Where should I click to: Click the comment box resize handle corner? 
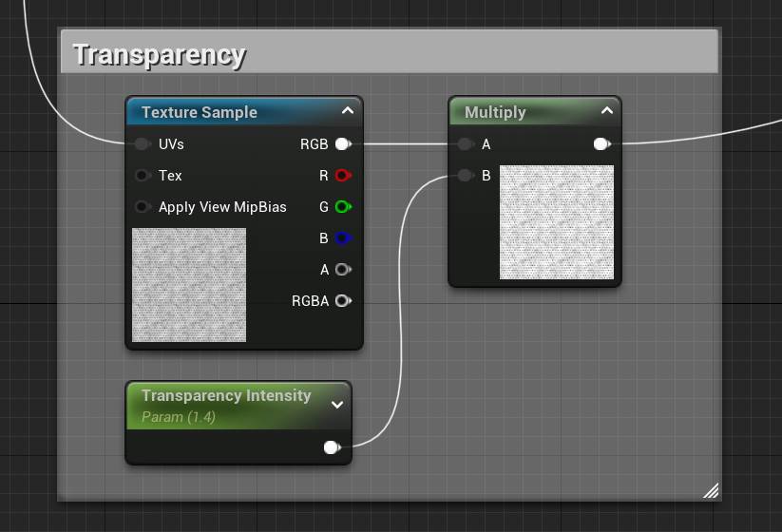pos(711,490)
